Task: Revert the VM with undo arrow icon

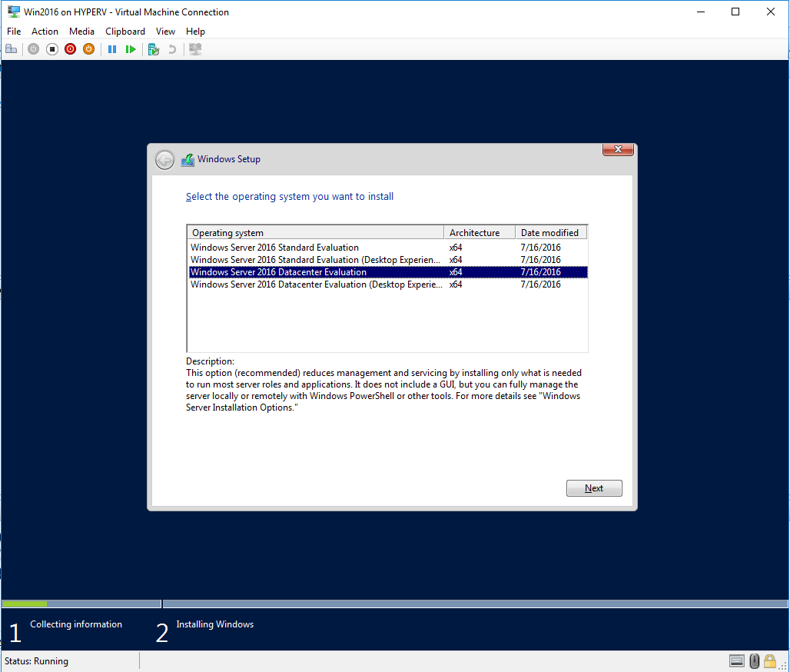Action: tap(172, 49)
